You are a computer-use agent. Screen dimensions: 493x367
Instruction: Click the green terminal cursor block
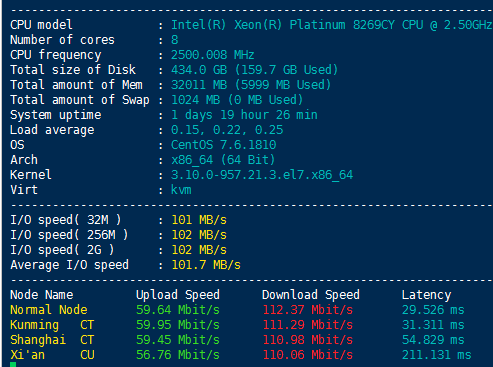pyautogui.click(x=13, y=364)
